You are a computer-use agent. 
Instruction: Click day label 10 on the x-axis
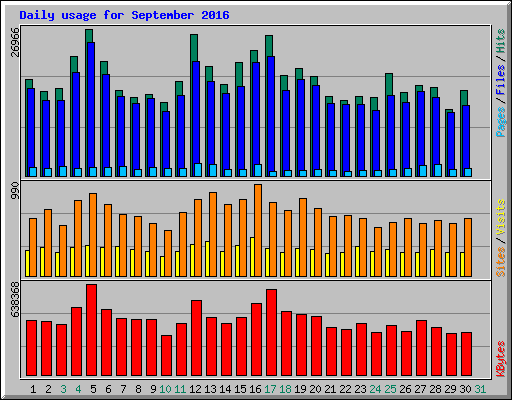(x=165, y=389)
